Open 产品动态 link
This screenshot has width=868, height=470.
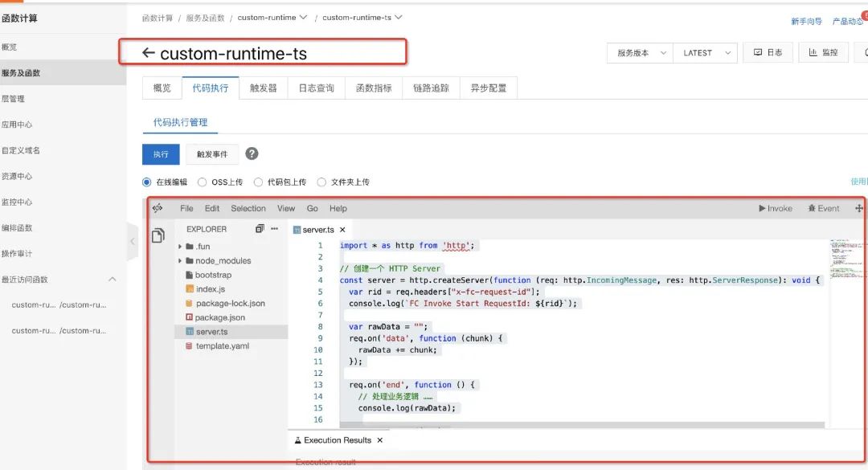click(x=848, y=21)
